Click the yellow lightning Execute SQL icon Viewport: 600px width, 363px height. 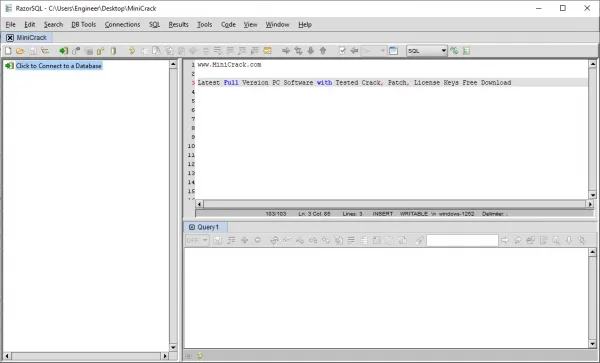[x=132, y=51]
